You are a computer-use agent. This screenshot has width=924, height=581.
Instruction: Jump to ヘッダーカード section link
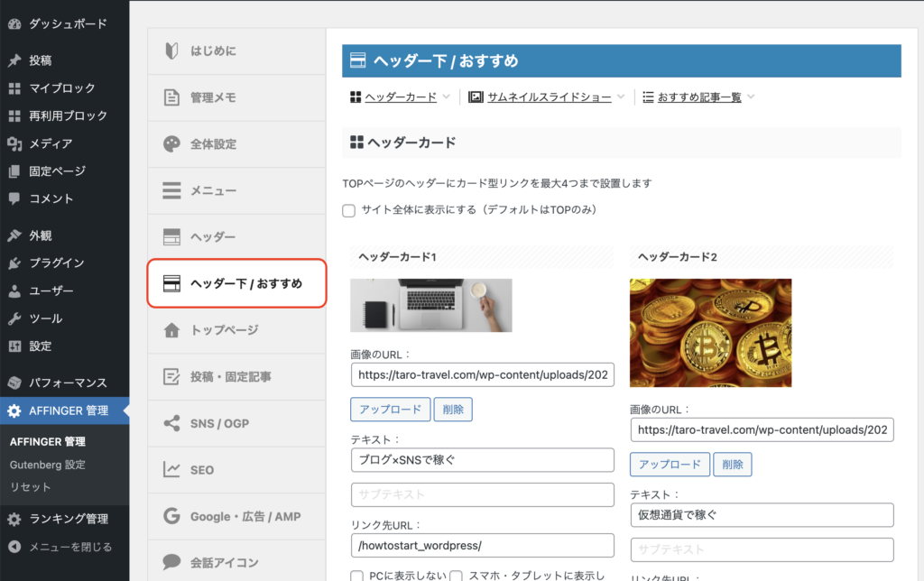pyautogui.click(x=401, y=97)
